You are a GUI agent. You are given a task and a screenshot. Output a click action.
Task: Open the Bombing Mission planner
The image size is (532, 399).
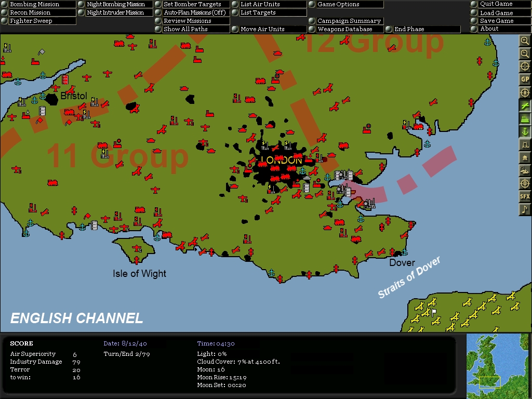38,4
